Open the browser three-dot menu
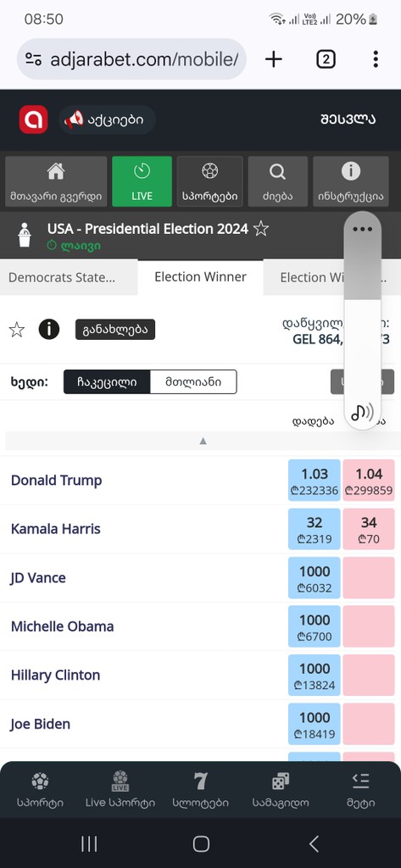Viewport: 401px width, 868px height. [x=376, y=59]
